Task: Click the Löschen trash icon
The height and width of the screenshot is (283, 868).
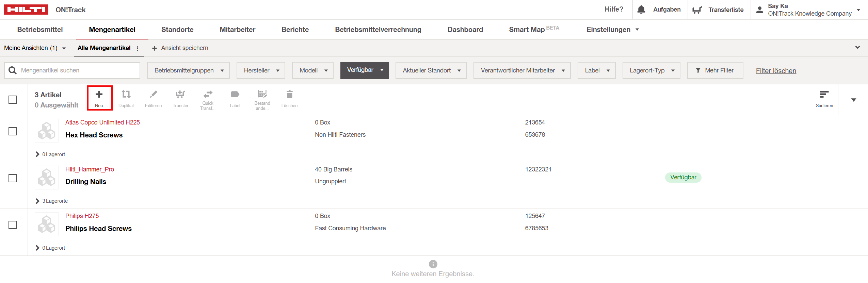Action: coord(289,94)
